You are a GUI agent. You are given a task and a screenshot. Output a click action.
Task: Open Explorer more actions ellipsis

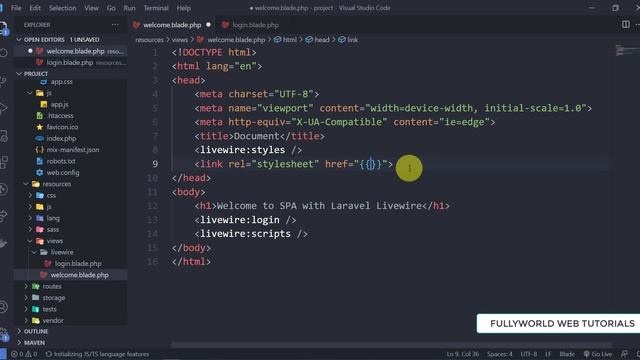(115, 25)
